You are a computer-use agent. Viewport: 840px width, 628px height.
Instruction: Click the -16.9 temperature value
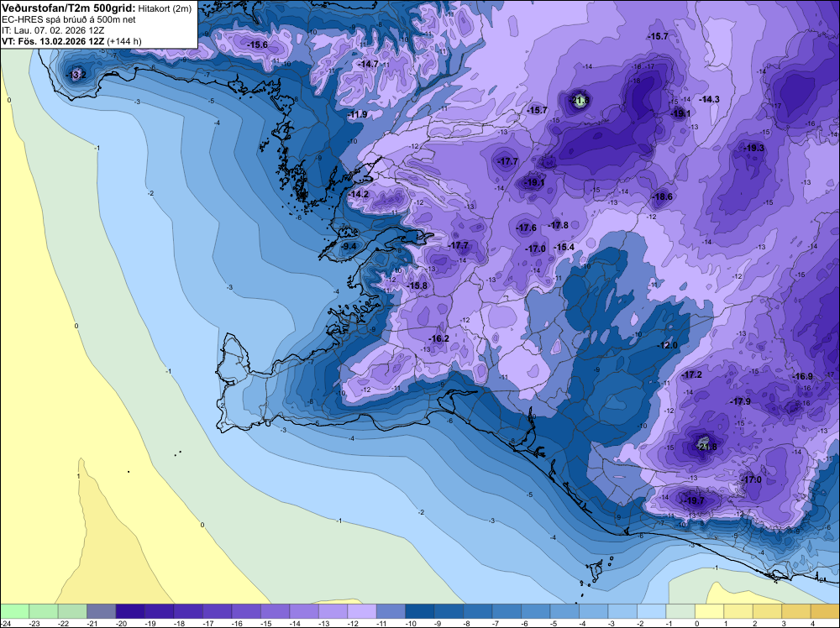tap(802, 377)
